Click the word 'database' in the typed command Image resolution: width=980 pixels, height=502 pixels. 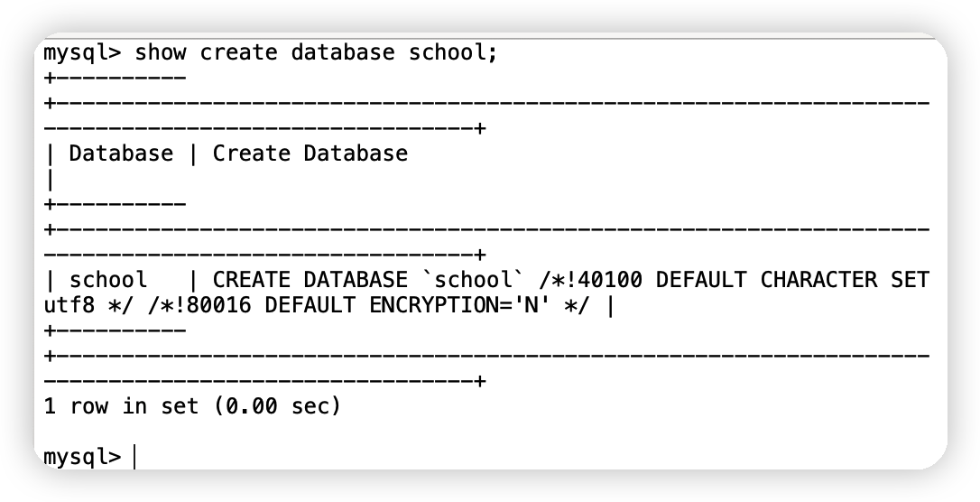tap(343, 52)
